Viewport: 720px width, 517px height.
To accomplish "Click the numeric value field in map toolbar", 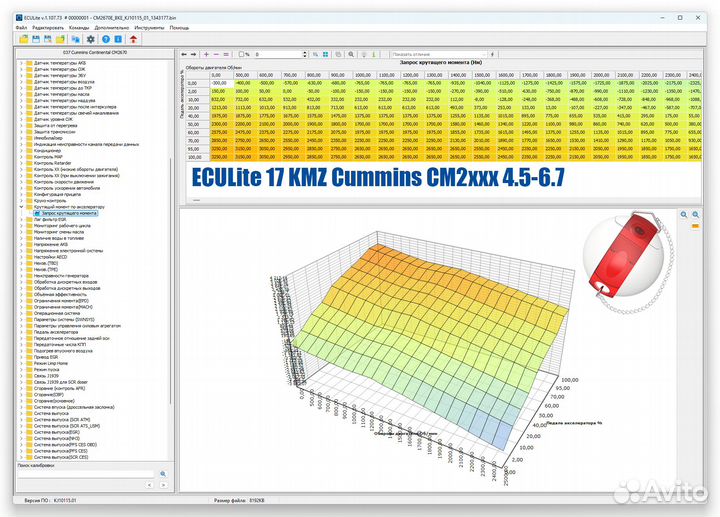I will [x=278, y=54].
